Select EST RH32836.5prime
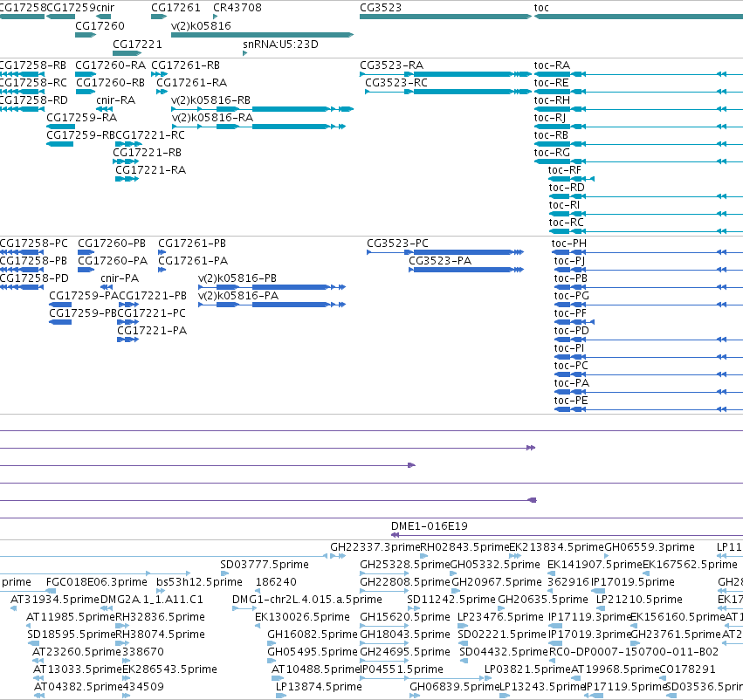Screen dimensions: 743x700 [x=122, y=626]
